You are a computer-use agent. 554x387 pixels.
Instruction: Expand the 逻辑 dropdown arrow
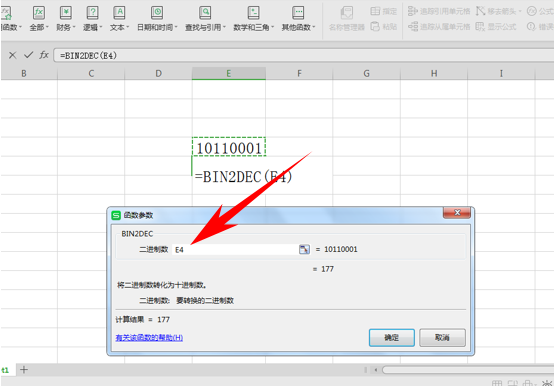[101, 27]
